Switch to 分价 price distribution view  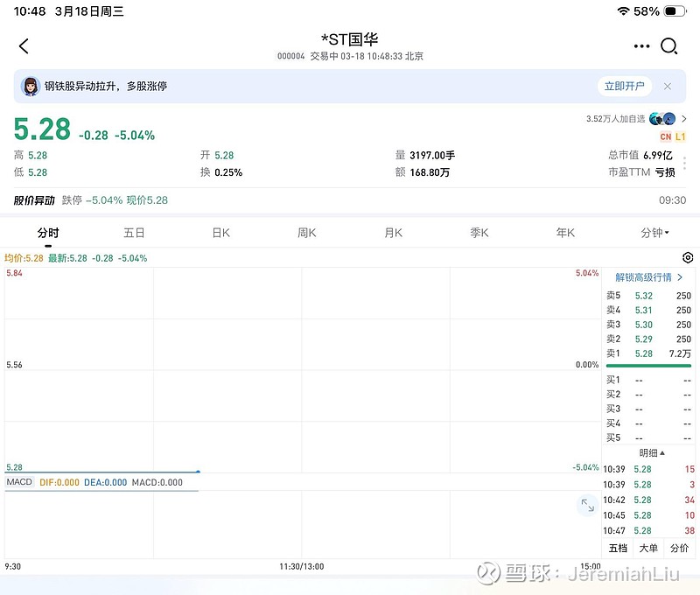click(x=679, y=548)
